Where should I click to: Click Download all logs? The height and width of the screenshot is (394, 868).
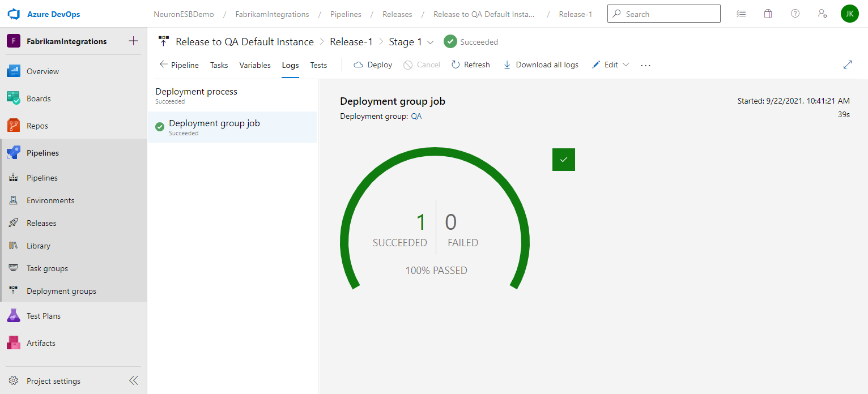541,65
